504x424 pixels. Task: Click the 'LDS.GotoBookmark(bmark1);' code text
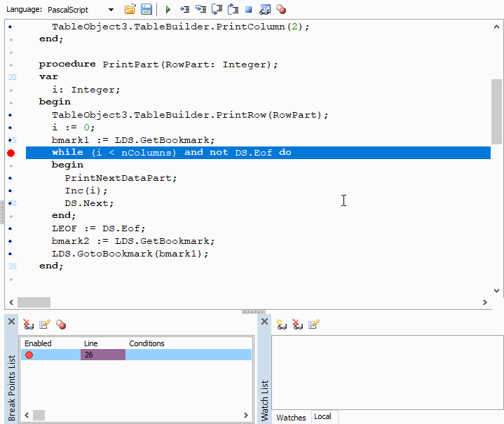[x=130, y=254]
